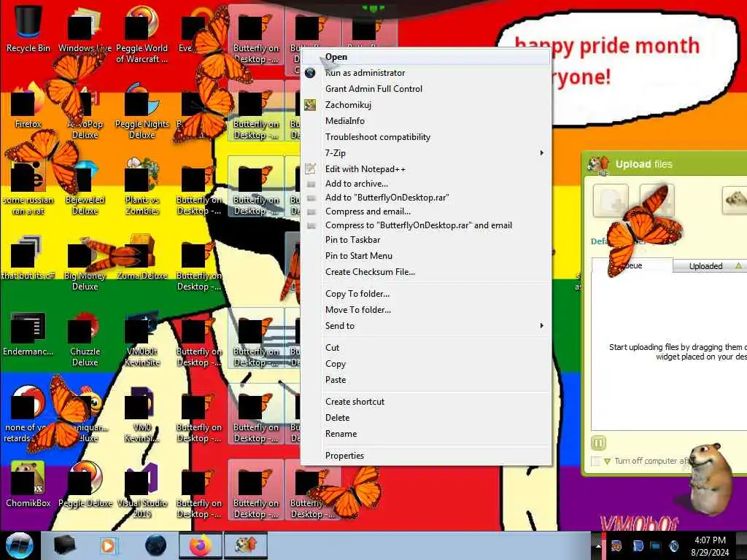Select MediaInfo from the context menu
The height and width of the screenshot is (560, 747).
(426, 121)
